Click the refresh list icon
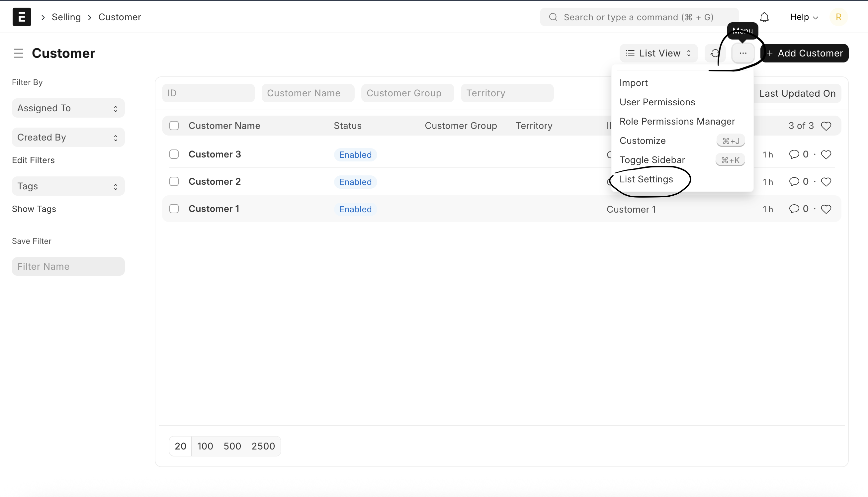The image size is (868, 497). tap(715, 53)
